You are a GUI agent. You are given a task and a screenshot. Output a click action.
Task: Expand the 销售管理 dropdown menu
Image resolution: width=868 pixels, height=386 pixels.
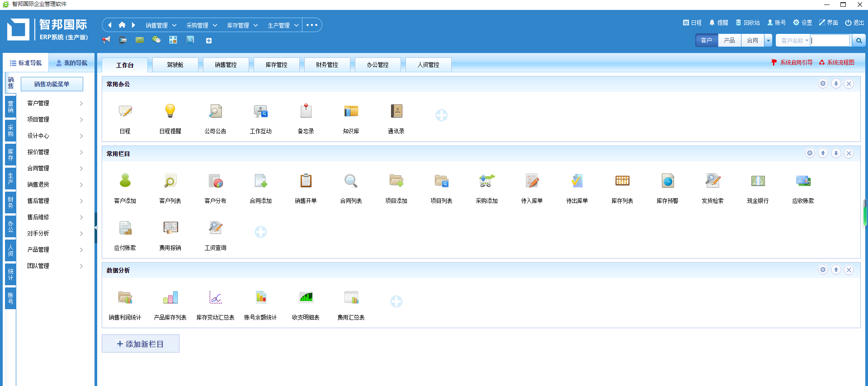(x=160, y=25)
